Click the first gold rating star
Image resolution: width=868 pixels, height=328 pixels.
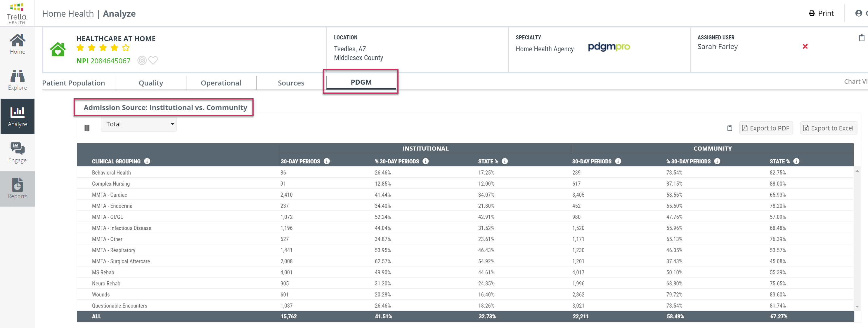click(x=80, y=48)
